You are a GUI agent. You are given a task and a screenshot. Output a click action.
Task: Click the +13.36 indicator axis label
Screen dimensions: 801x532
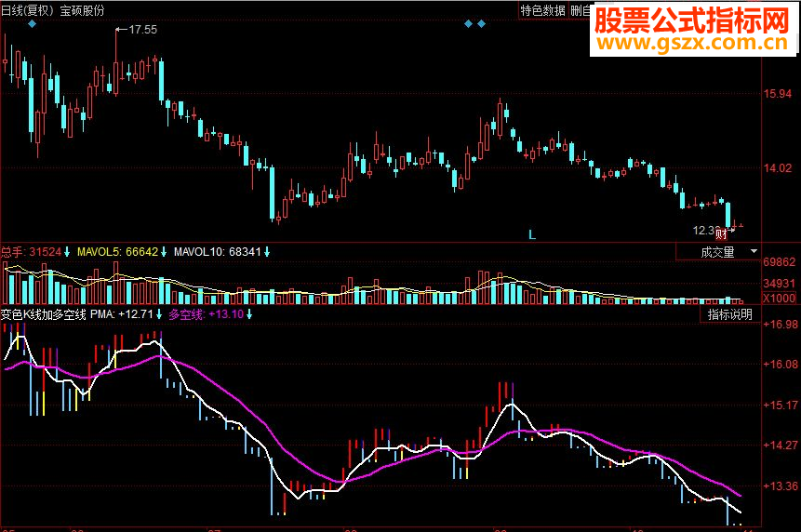pos(780,486)
